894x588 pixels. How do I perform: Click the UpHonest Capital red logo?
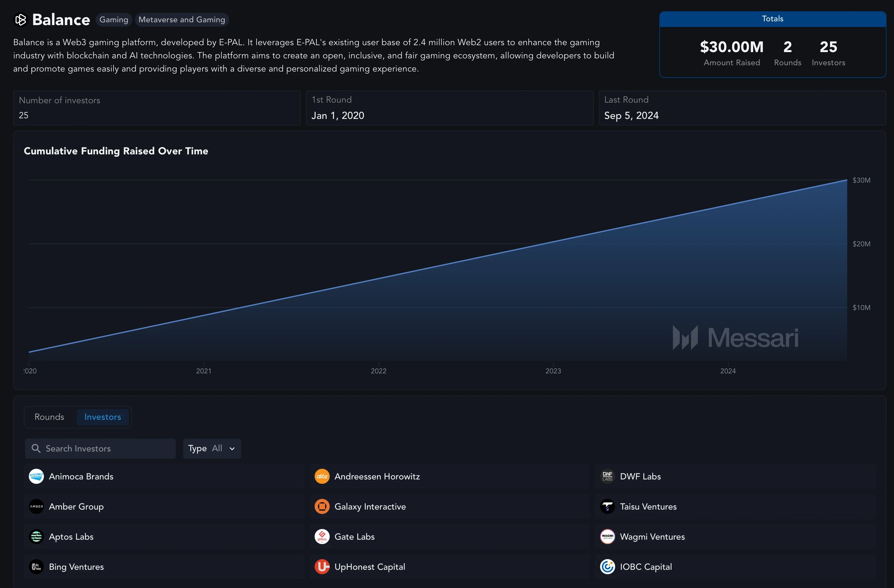click(322, 566)
